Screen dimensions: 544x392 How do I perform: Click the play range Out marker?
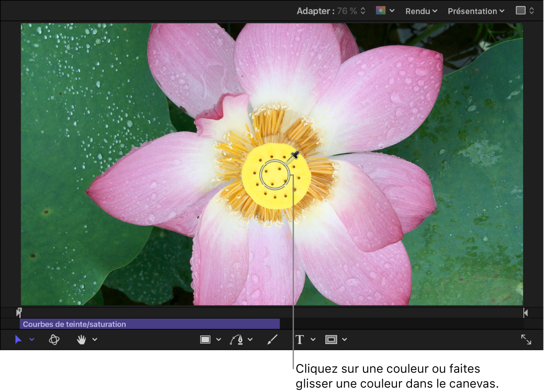tap(526, 313)
